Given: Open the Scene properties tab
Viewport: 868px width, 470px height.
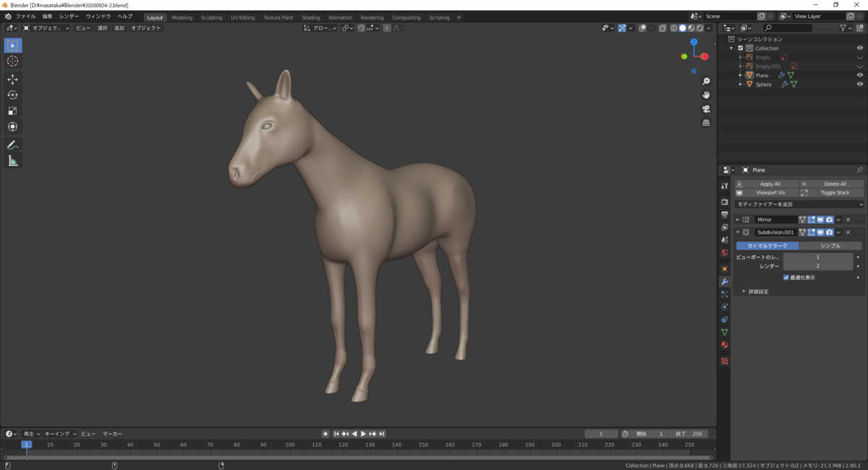Looking at the screenshot, I should pyautogui.click(x=725, y=239).
